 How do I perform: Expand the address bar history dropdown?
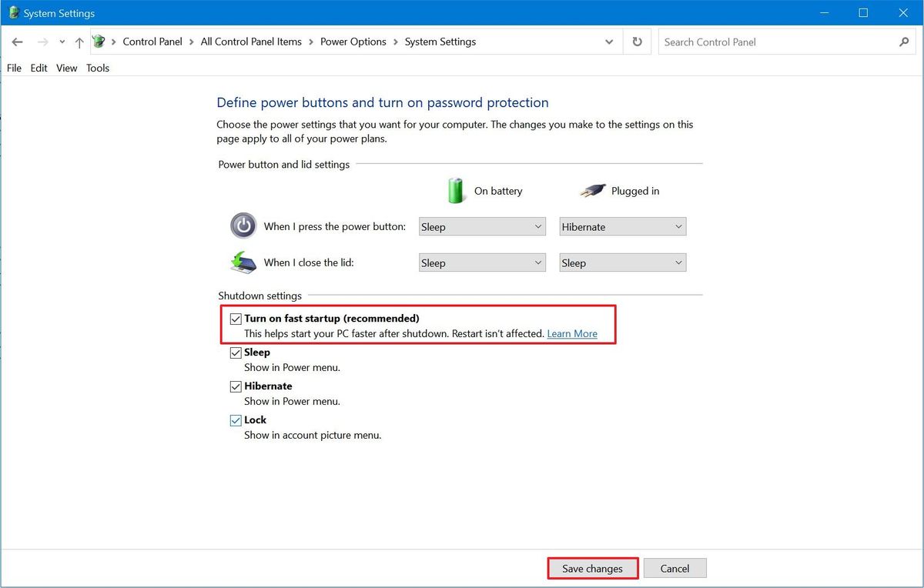(608, 42)
